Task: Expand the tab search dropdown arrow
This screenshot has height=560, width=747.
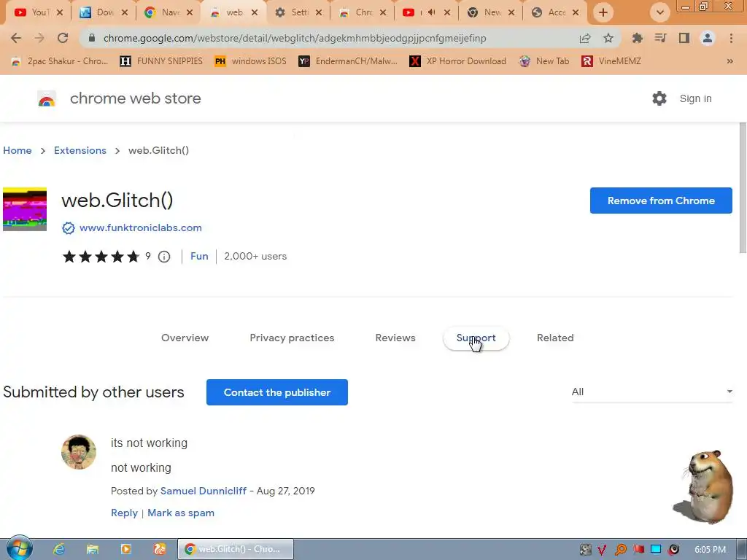Action: (660, 12)
